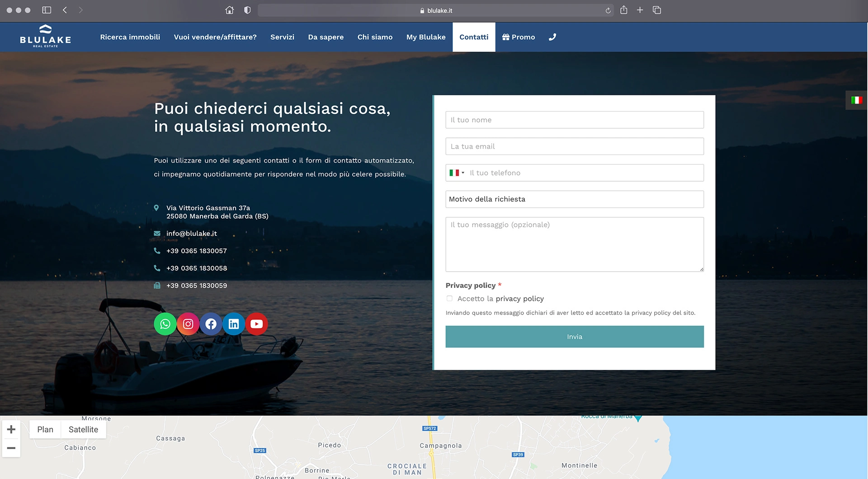Open the Ricerca immobili menu
Image resolution: width=868 pixels, height=479 pixels.
point(130,37)
